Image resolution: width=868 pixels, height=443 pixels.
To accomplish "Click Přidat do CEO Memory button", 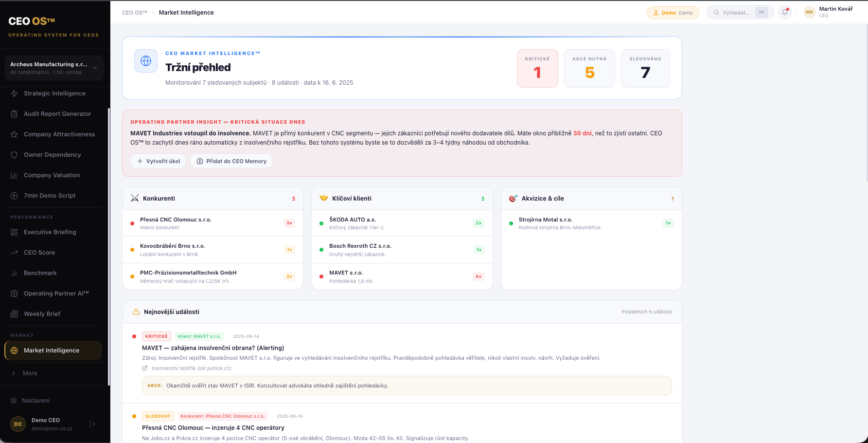I will click(231, 161).
